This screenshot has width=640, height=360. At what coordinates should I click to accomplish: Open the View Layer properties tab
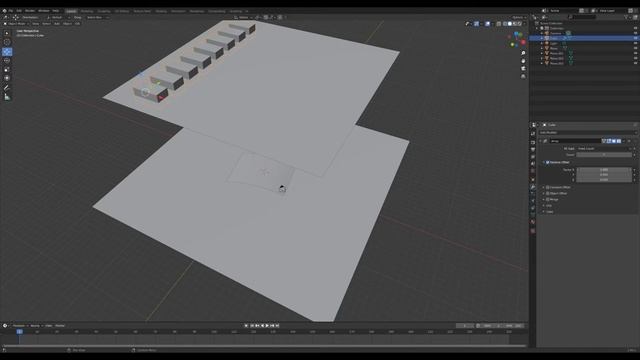click(x=533, y=157)
